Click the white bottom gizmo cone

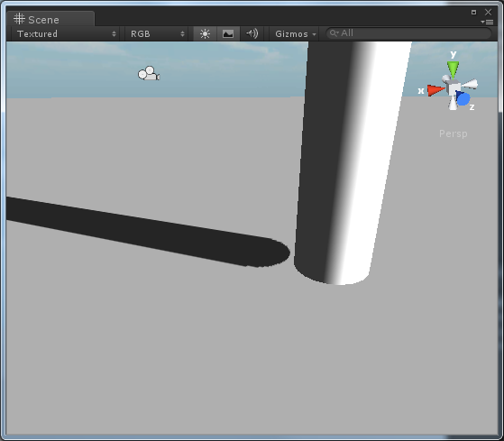453,103
